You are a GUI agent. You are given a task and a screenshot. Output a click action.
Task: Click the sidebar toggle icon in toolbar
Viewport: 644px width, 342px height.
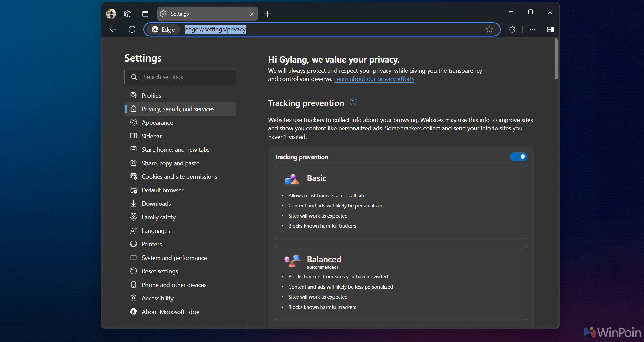click(x=550, y=30)
